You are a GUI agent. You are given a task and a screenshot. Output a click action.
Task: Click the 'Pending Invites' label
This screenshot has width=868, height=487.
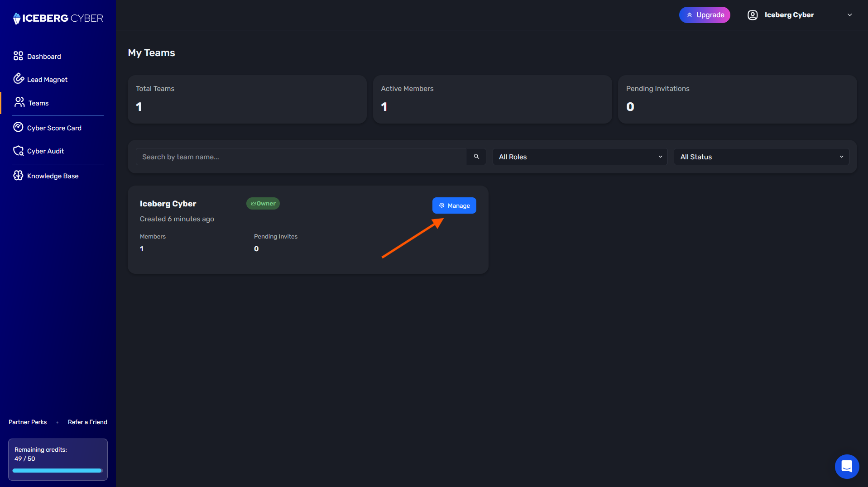(x=276, y=236)
